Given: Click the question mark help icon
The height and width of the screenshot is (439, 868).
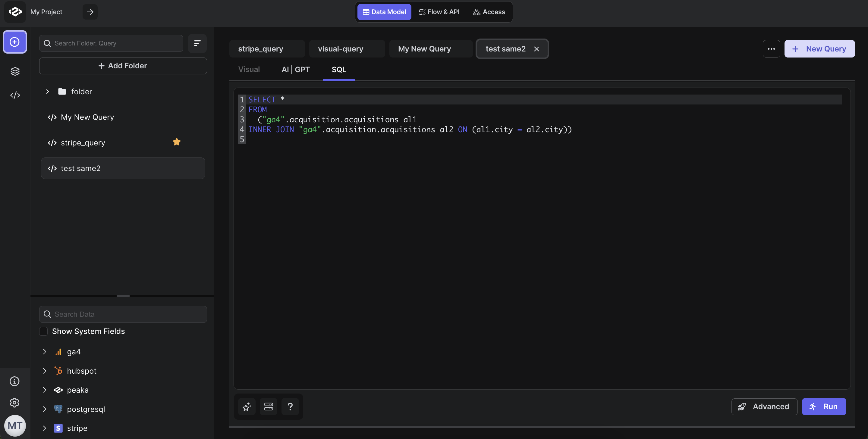Looking at the screenshot, I should pyautogui.click(x=290, y=406).
